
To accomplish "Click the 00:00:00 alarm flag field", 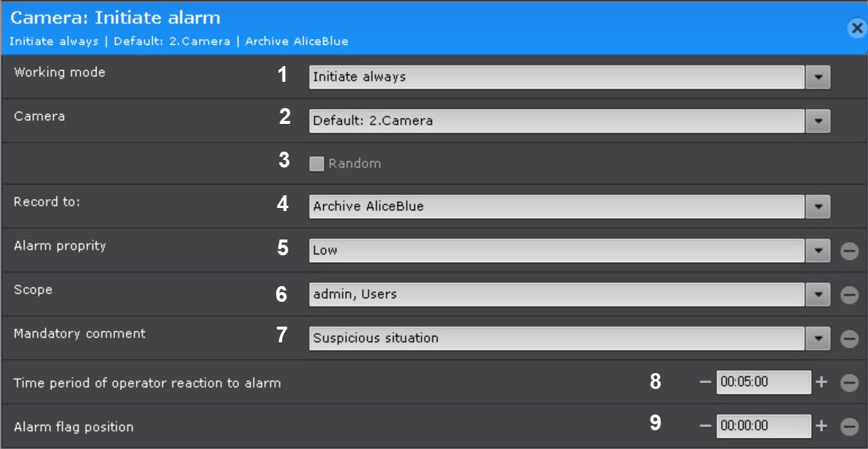I will [763, 426].
